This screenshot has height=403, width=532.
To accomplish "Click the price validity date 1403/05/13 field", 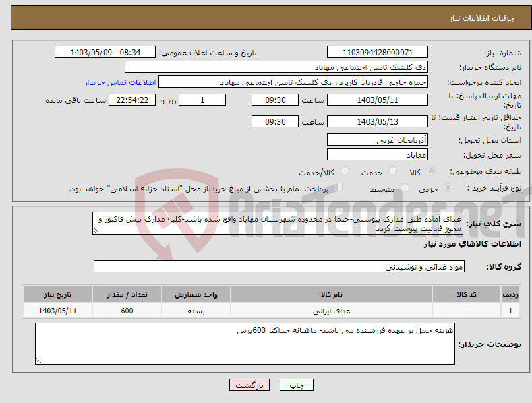I will point(378,121).
